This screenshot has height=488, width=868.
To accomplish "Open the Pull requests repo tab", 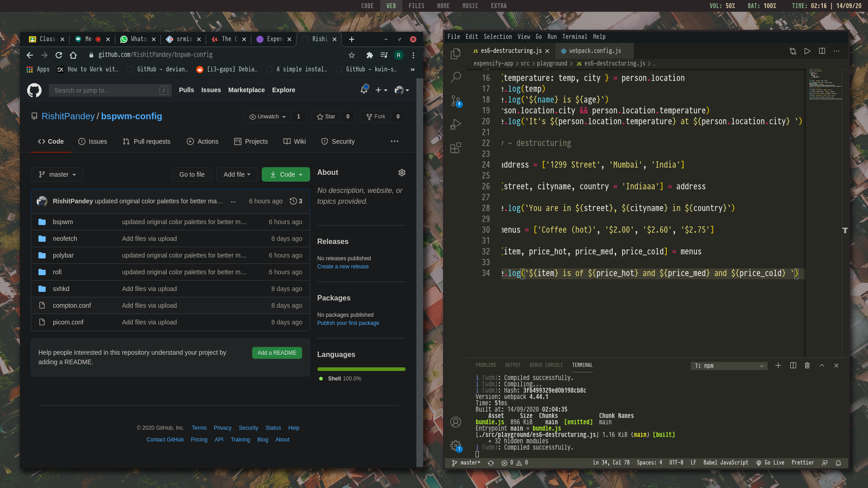I will [x=146, y=141].
